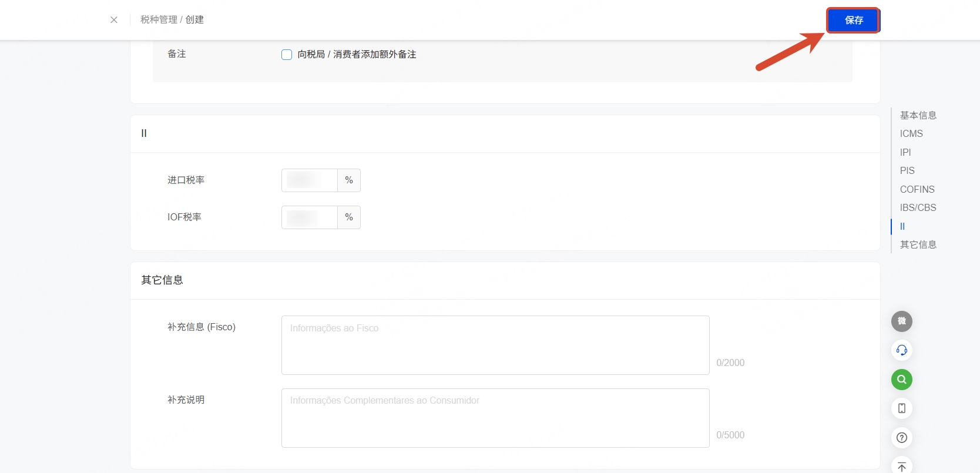The height and width of the screenshot is (473, 980).
Task: Focus the IOF税率 input field
Action: point(310,217)
